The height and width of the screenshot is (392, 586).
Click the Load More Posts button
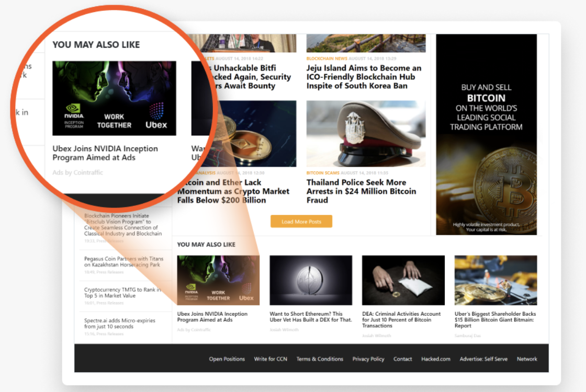[x=301, y=222]
